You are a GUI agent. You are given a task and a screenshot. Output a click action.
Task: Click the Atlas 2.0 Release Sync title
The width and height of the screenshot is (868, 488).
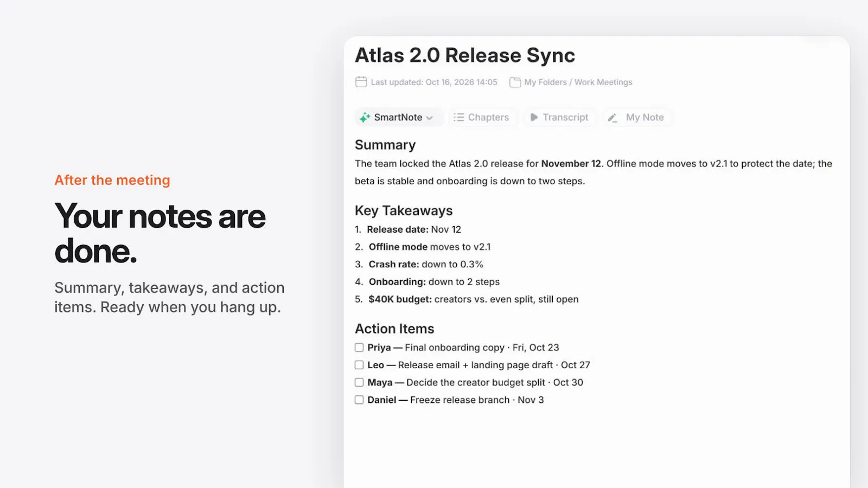pos(465,55)
